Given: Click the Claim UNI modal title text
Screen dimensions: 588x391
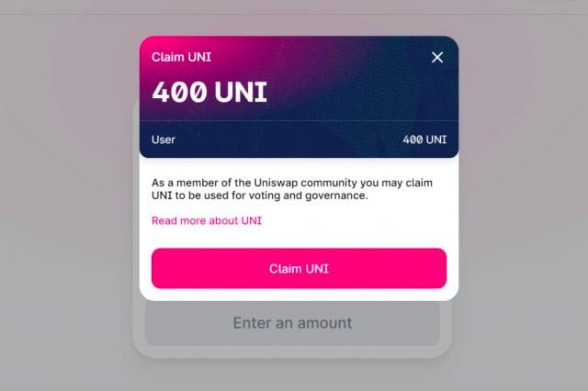Looking at the screenshot, I should [182, 57].
